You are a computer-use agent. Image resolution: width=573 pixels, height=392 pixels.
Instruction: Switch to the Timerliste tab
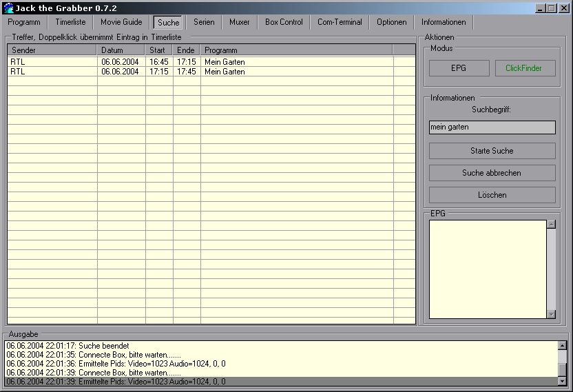(70, 22)
